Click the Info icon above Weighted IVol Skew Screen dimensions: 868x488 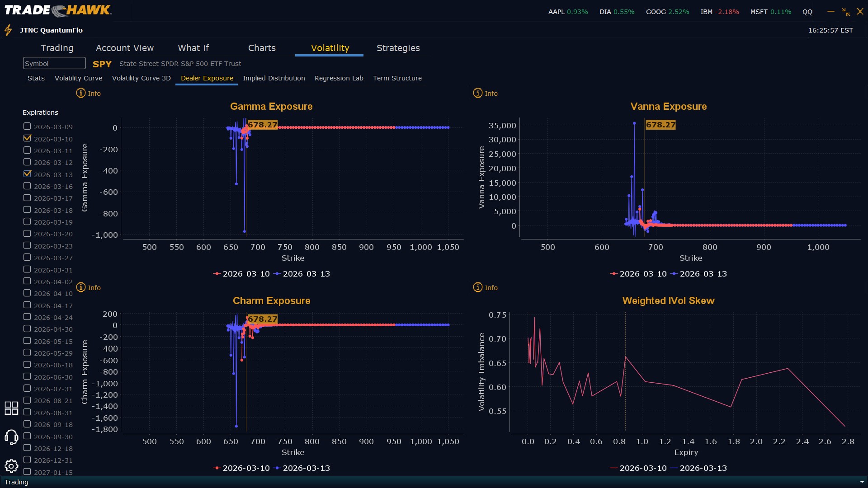coord(478,287)
